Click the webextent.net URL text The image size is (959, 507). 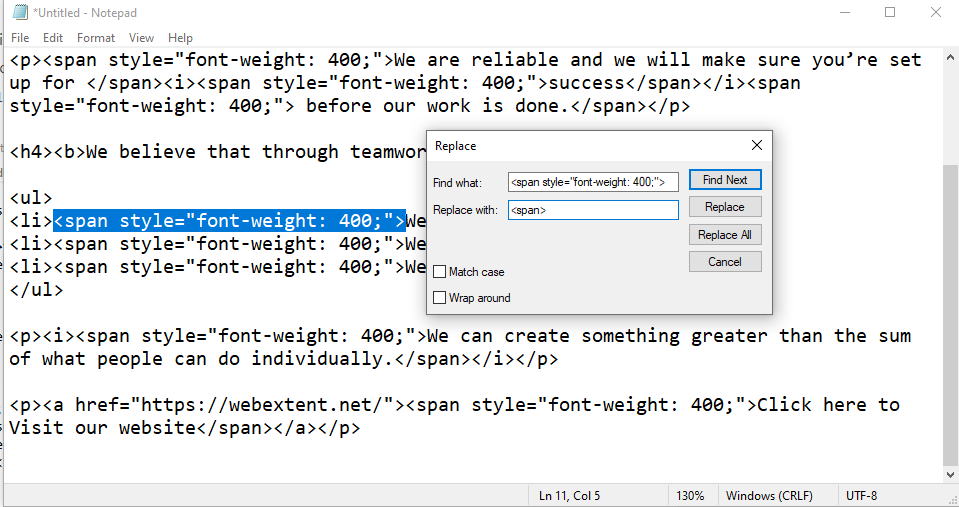(x=262, y=405)
